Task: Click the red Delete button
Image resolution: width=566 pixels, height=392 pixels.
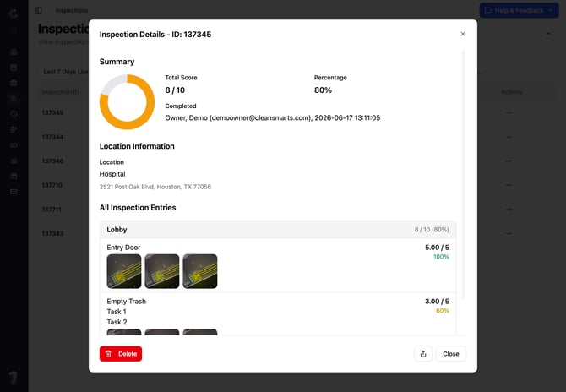Action: coord(121,354)
